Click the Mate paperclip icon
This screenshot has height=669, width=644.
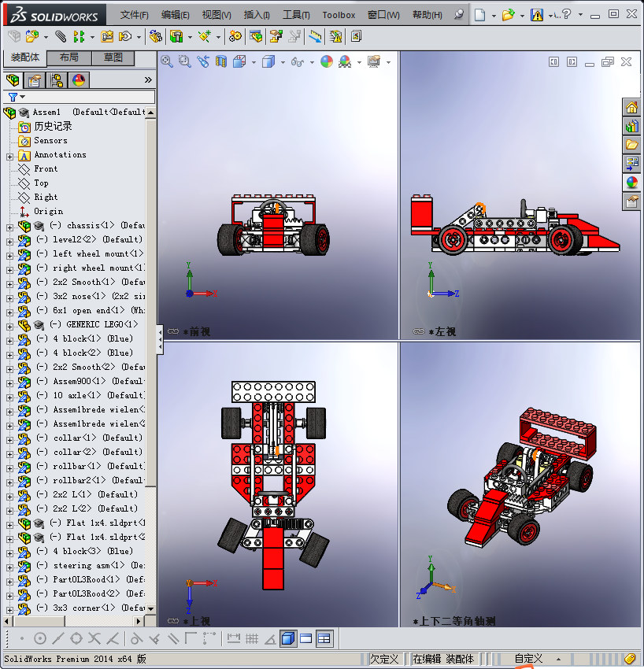(61, 37)
